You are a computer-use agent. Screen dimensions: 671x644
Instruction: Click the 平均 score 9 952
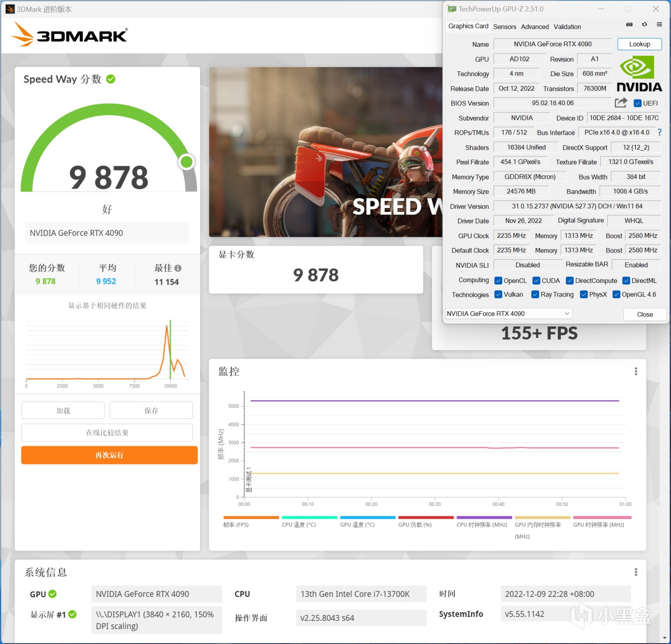pos(106,281)
